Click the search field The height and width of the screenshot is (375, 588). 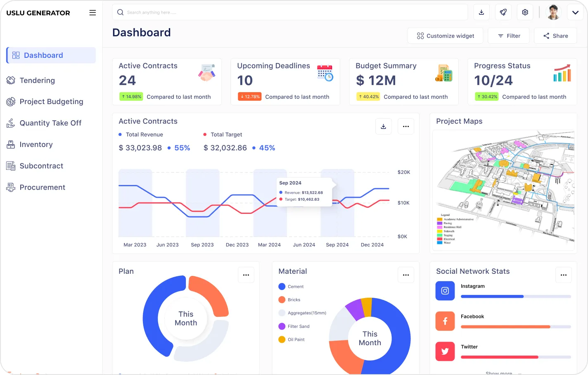pos(290,12)
